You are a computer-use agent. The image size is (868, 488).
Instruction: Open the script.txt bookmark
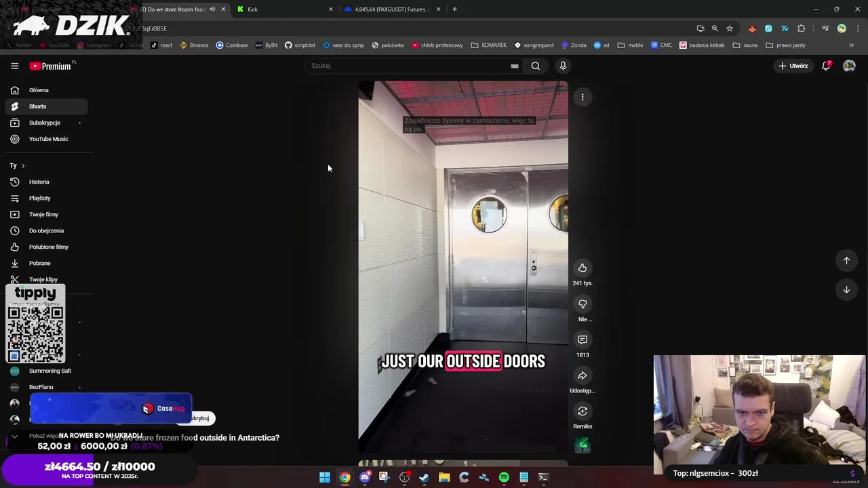pos(300,45)
